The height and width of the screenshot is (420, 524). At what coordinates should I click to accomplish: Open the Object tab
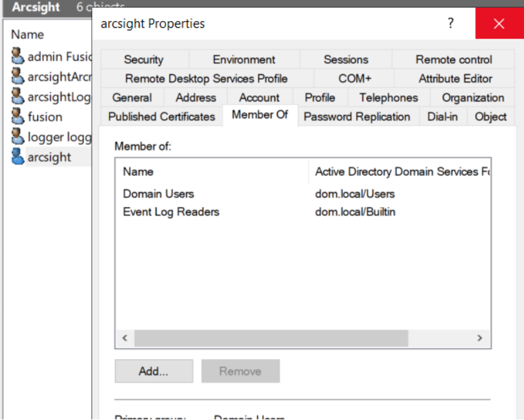[x=491, y=116]
